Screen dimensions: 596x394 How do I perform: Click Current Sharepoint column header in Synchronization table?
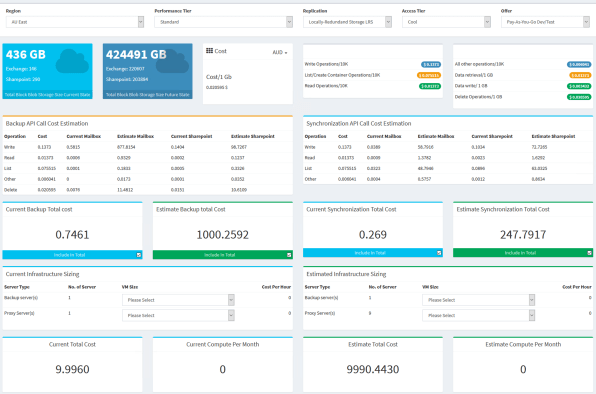click(492, 136)
